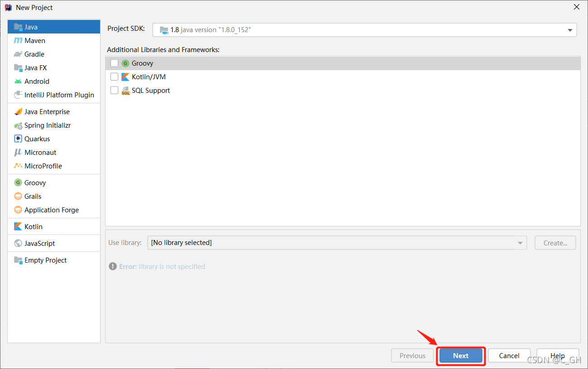The width and height of the screenshot is (588, 369).
Task: Click the SQL Support label
Action: point(151,90)
